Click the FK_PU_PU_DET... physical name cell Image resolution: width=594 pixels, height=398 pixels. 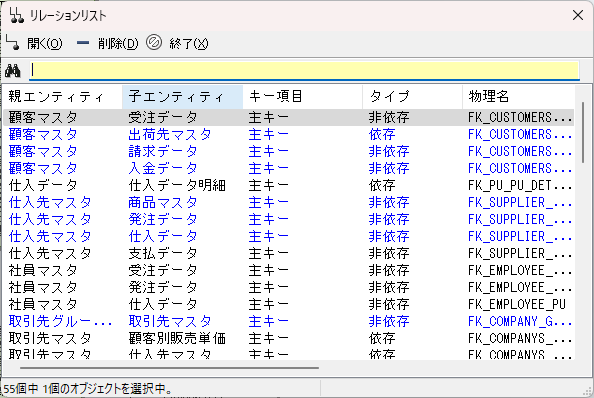coord(520,185)
